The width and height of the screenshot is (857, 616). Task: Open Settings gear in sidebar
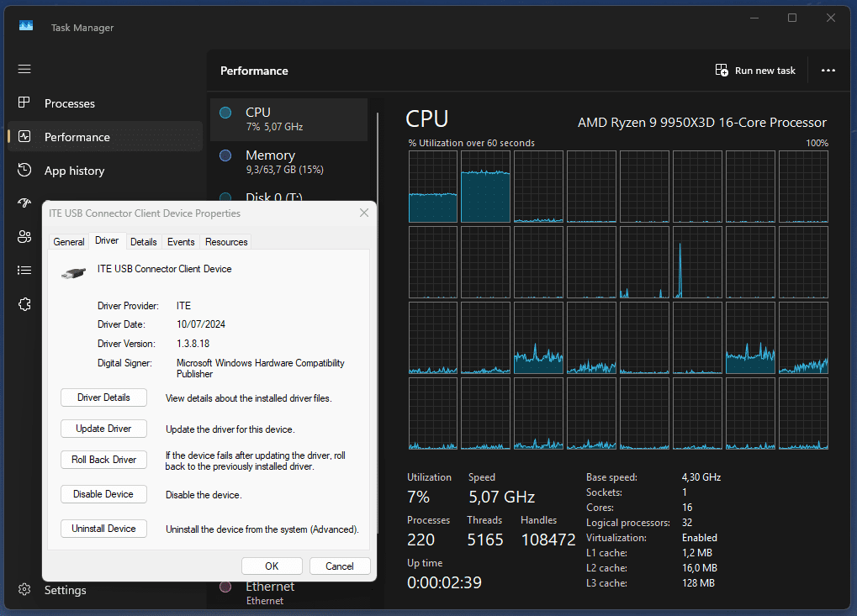tap(24, 590)
